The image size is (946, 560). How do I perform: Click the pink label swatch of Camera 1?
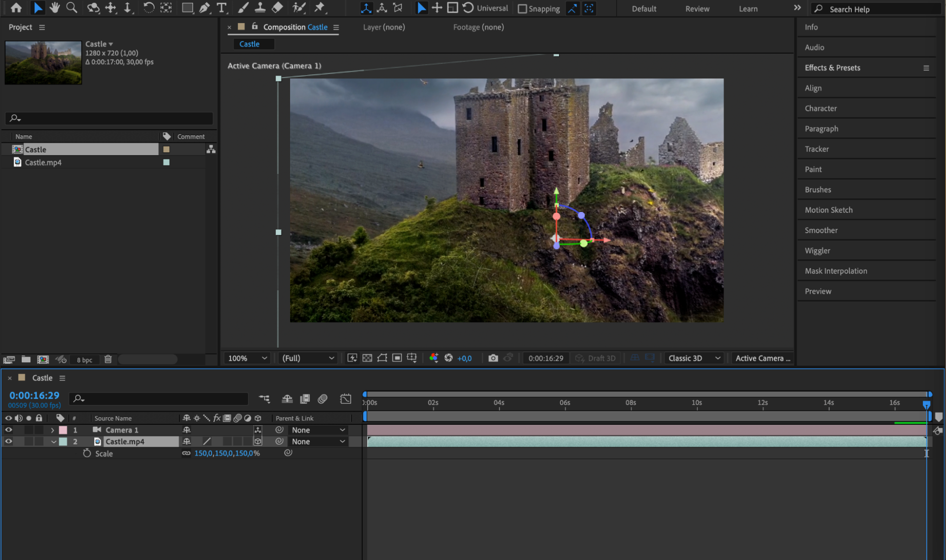pos(63,430)
